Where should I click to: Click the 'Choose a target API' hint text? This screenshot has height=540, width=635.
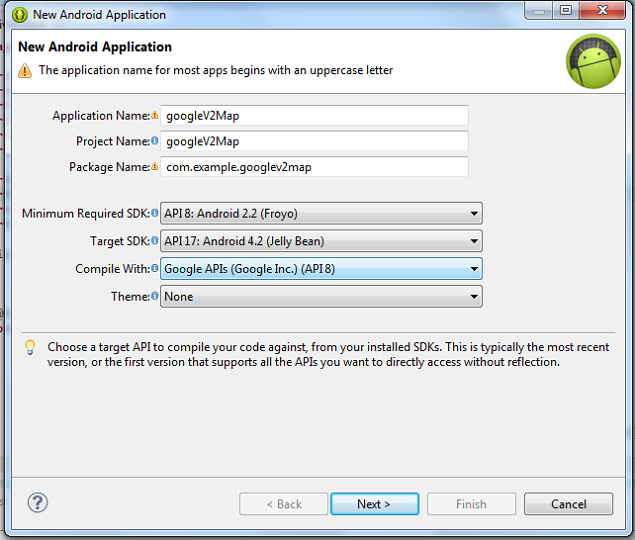(328, 354)
